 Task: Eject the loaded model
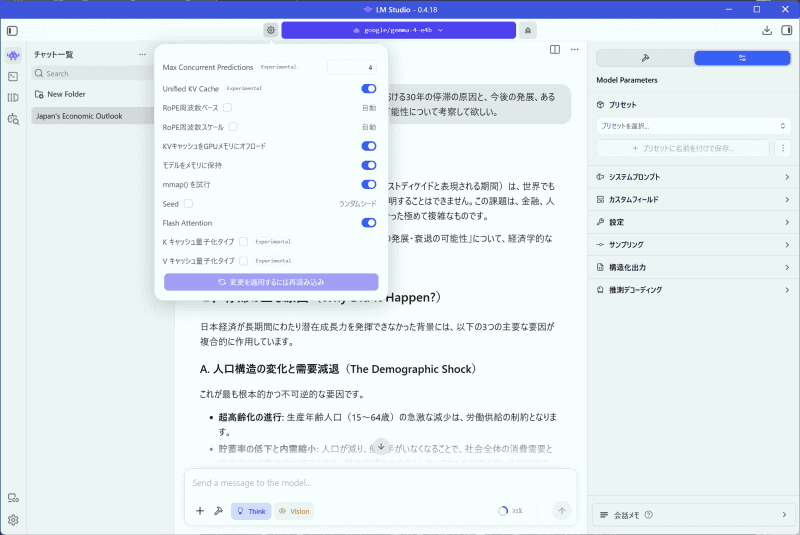click(528, 31)
